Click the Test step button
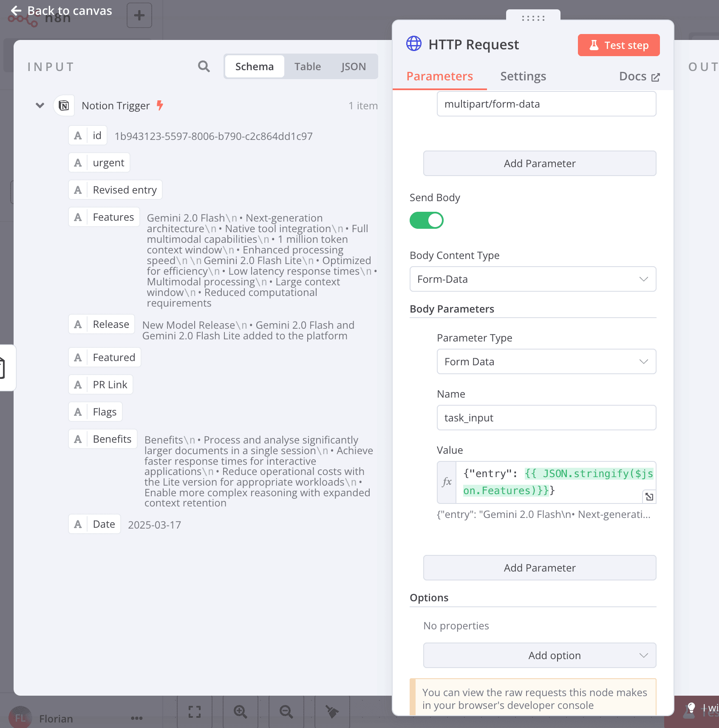 [x=619, y=45]
